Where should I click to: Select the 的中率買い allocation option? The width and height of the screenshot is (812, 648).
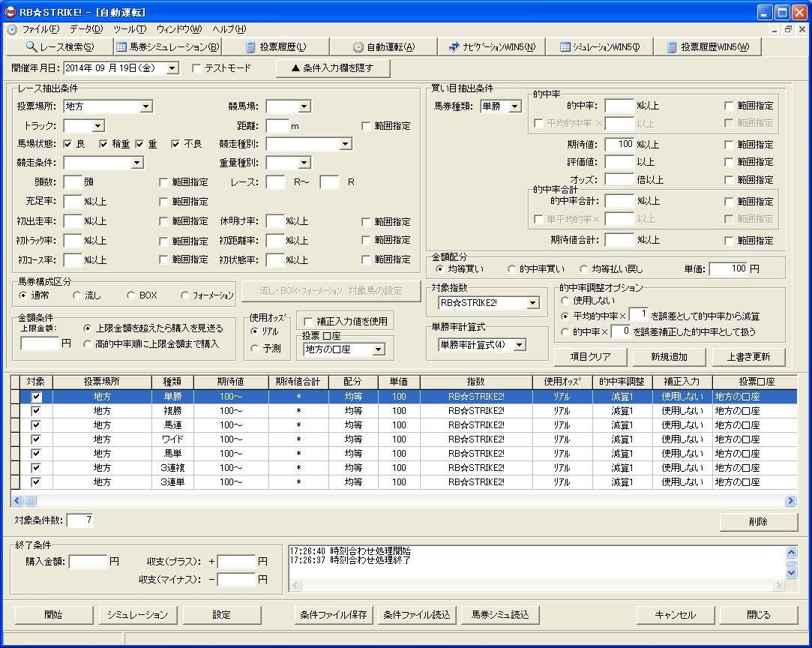point(511,268)
